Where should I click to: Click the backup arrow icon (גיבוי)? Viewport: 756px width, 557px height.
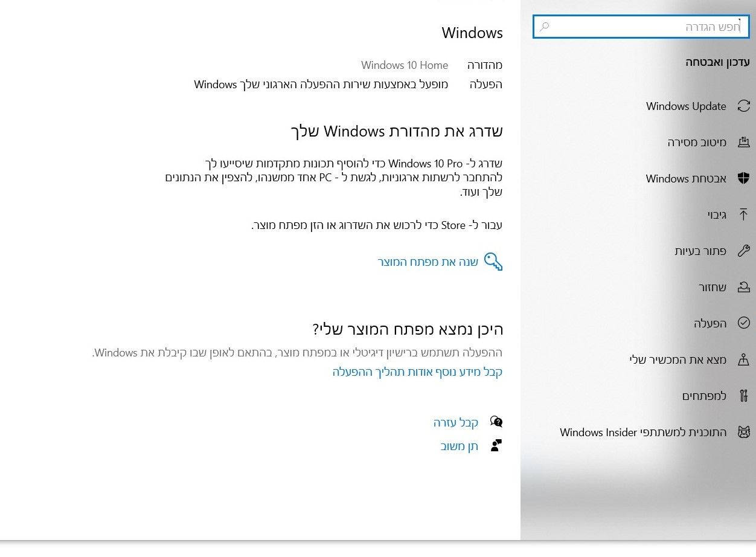[x=743, y=214]
